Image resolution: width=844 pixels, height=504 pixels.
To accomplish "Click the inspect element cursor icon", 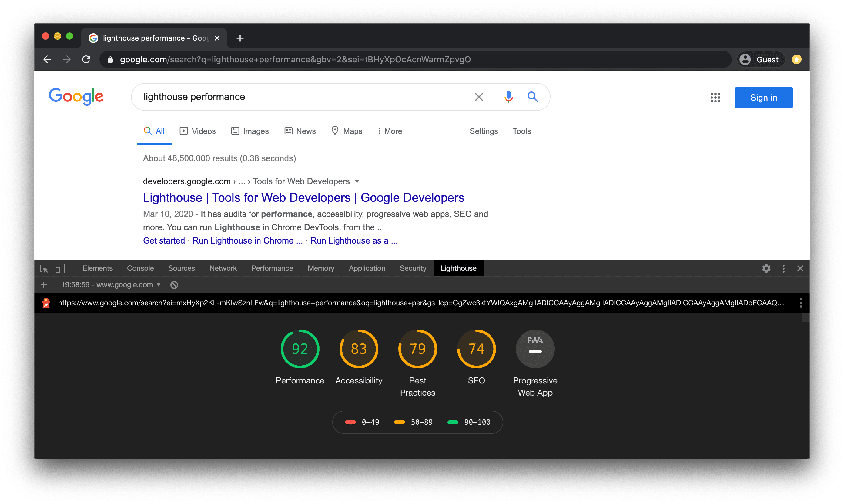I will tap(44, 269).
